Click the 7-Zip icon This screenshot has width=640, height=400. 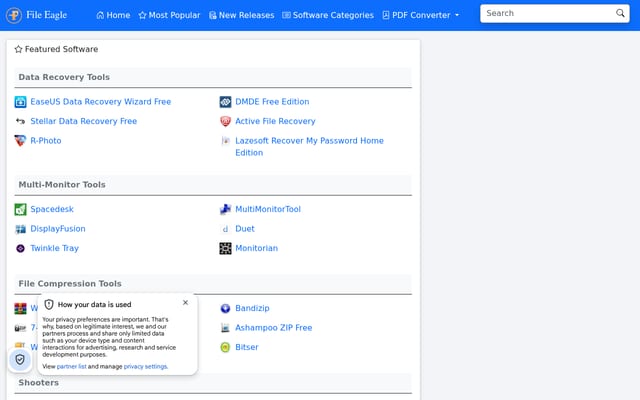tap(20, 328)
